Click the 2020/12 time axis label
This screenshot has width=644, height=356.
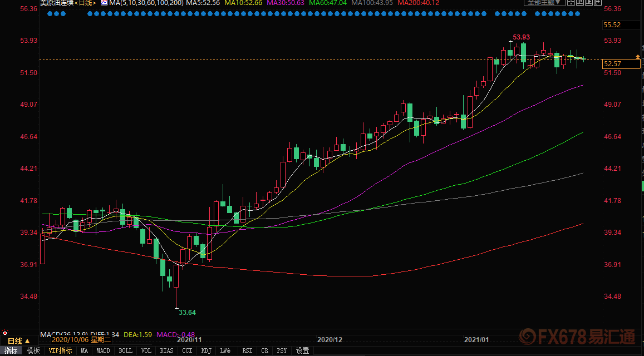click(x=330, y=339)
